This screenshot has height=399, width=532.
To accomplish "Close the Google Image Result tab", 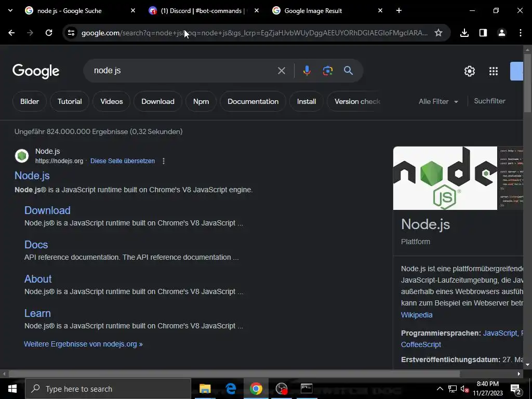I will [380, 10].
